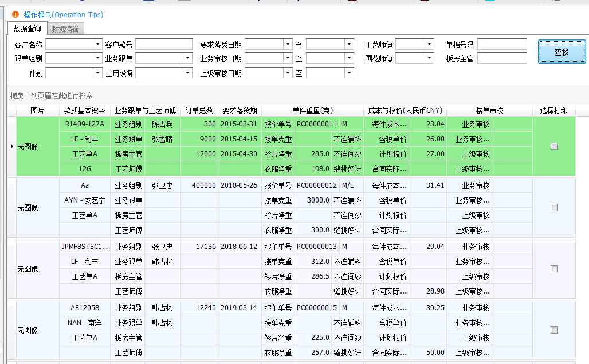This screenshot has height=364, width=589.
Task: Select quote number PC00000013
Action: pos(317,247)
